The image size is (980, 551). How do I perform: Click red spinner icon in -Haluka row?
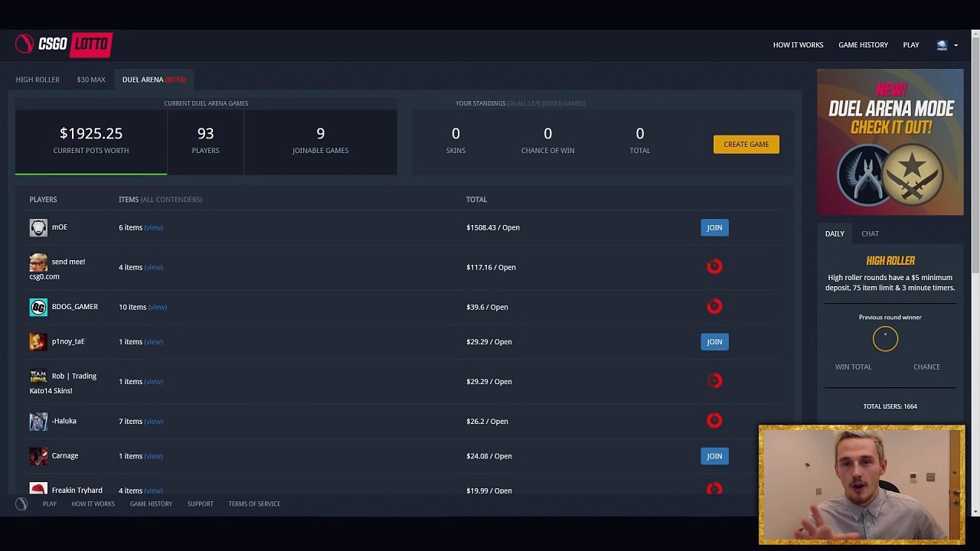(x=714, y=420)
